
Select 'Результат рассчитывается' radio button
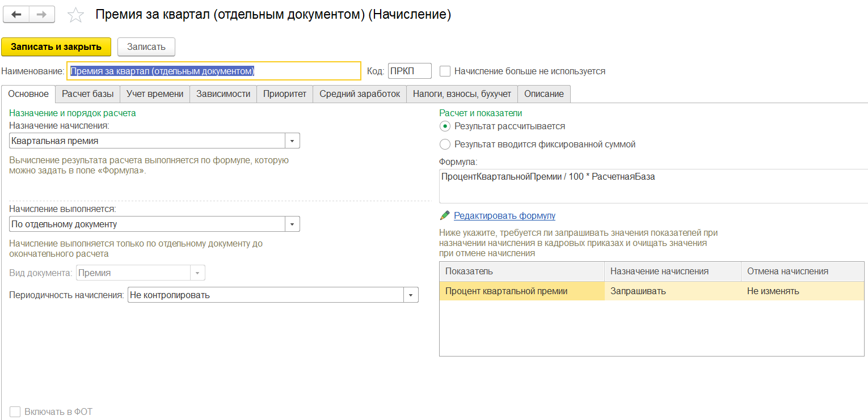445,126
